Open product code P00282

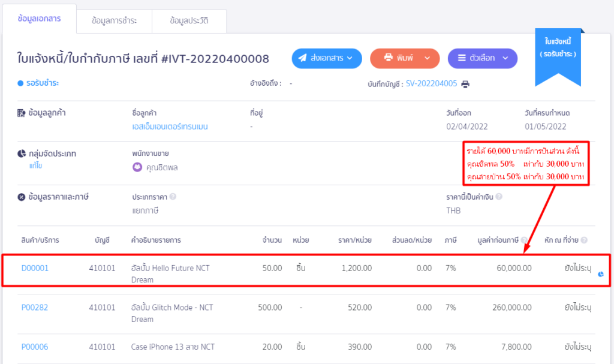(x=35, y=308)
